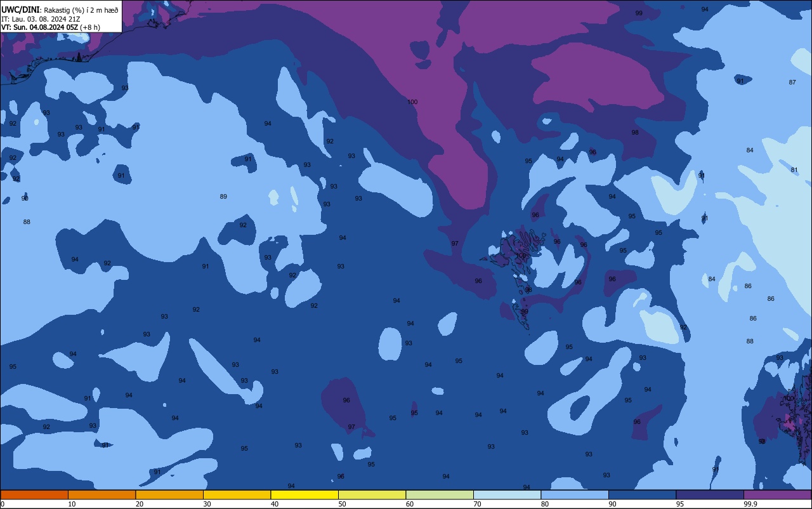This screenshot has width=812, height=509.
Task: Click the '70' legend tick label
Action: click(x=477, y=504)
